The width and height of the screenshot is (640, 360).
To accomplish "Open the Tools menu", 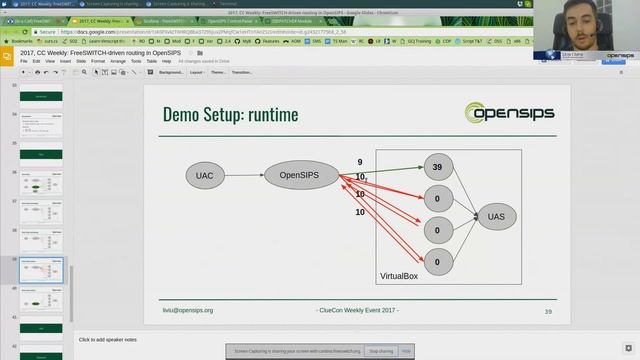I will coord(136,61).
